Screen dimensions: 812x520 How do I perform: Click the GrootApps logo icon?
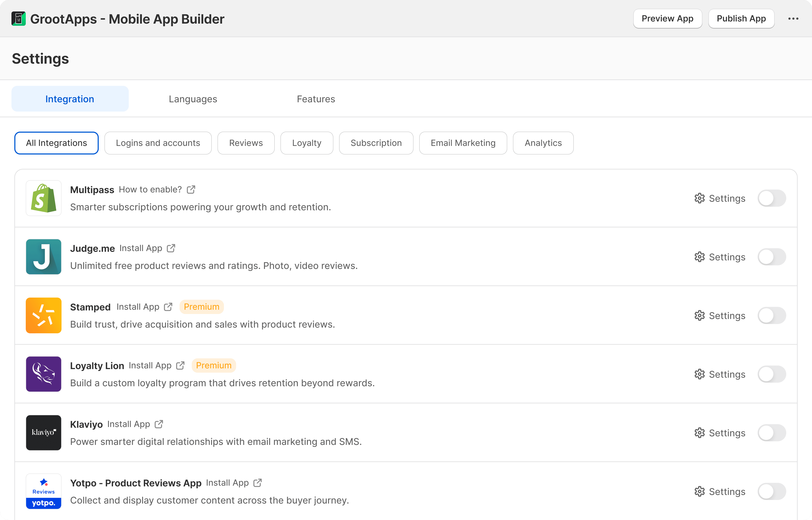point(19,19)
